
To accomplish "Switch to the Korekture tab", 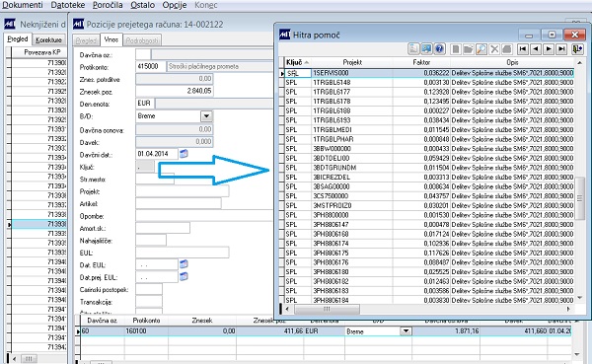I will click(x=48, y=39).
